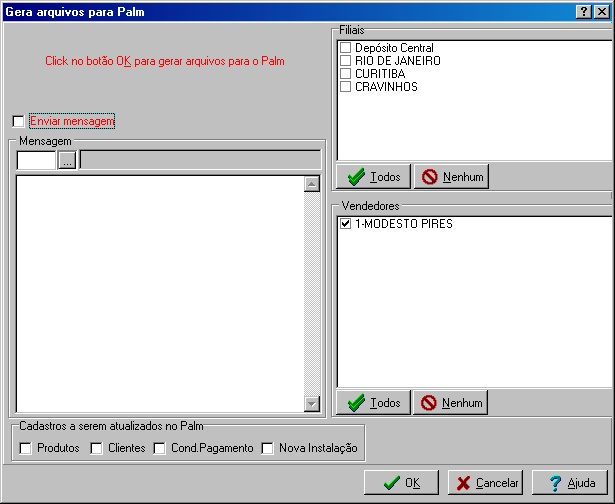
Task: Check the Depósito Central branch
Action: coord(345,48)
